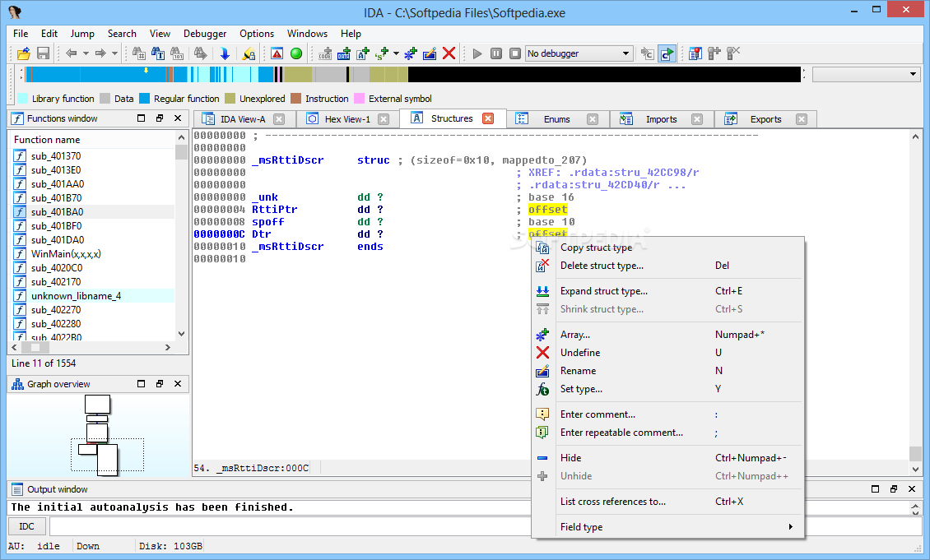Convert to code using the CODE icon

pos(325,53)
